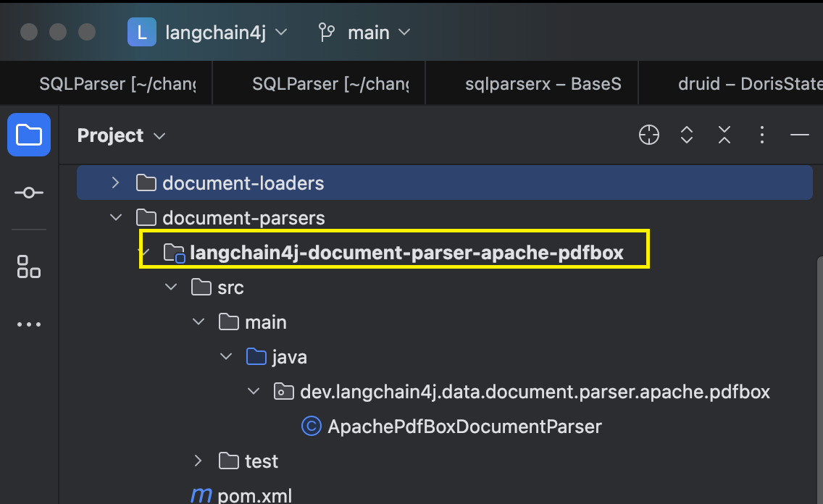Open Project panel options kebab menu
This screenshot has width=823, height=504.
762,135
